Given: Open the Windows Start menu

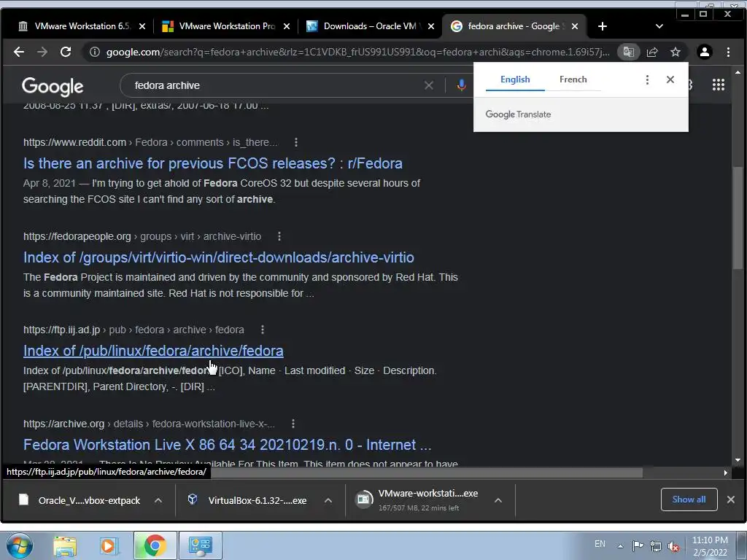Looking at the screenshot, I should click(x=19, y=545).
